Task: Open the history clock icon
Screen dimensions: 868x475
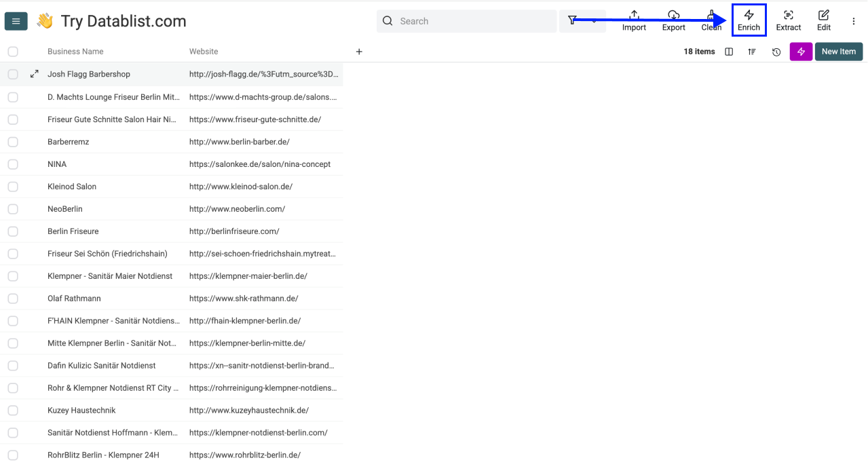Action: pos(776,52)
